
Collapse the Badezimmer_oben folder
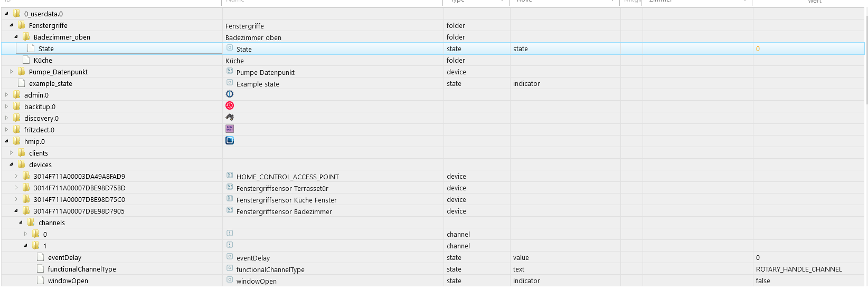(16, 37)
